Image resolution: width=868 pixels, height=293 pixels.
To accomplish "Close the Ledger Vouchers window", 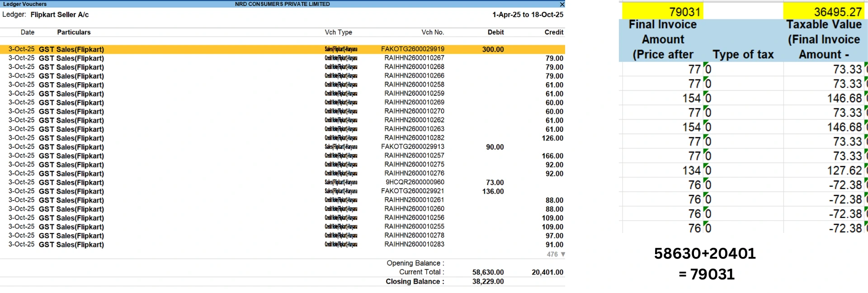I will [562, 4].
